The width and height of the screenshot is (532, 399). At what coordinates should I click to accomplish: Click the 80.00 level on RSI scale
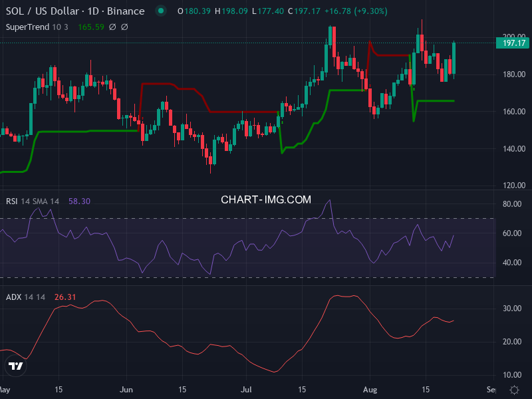pyautogui.click(x=512, y=204)
